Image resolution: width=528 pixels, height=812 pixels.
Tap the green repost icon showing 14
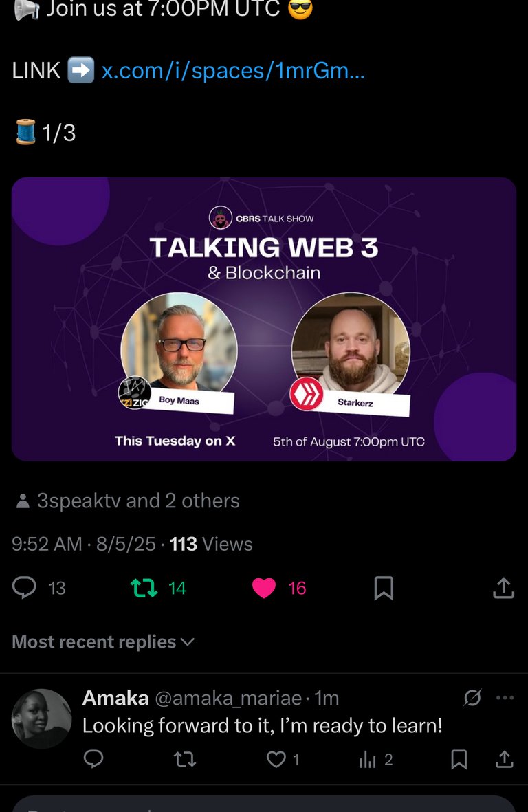coord(144,589)
